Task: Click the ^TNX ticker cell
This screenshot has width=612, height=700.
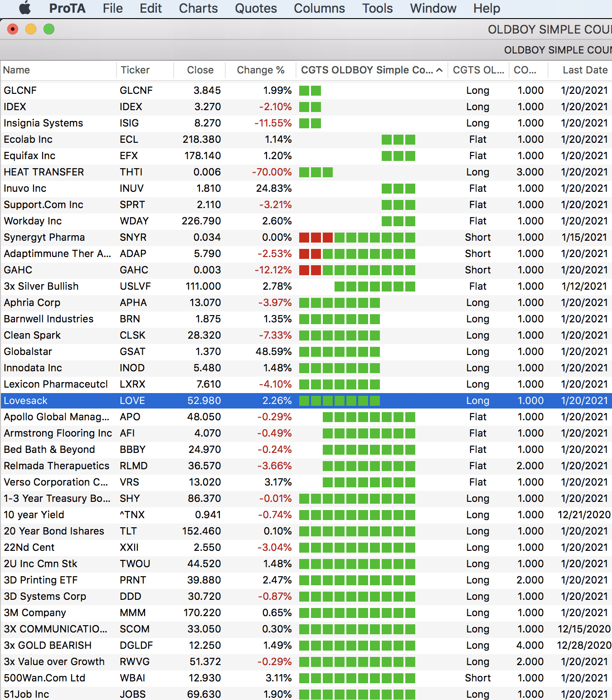Action: [132, 515]
